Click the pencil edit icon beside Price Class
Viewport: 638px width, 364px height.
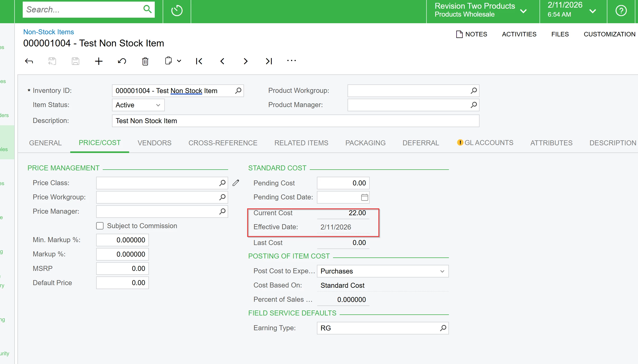click(236, 183)
